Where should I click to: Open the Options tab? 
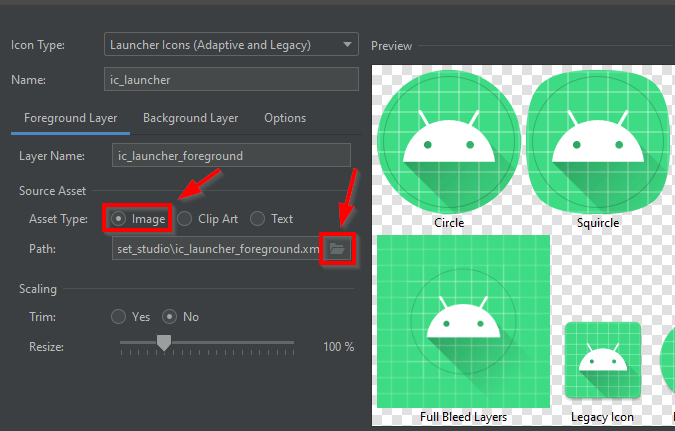point(285,118)
